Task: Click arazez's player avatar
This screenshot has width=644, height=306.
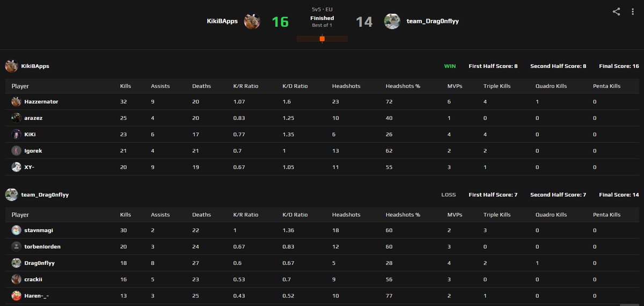Action: coord(17,118)
